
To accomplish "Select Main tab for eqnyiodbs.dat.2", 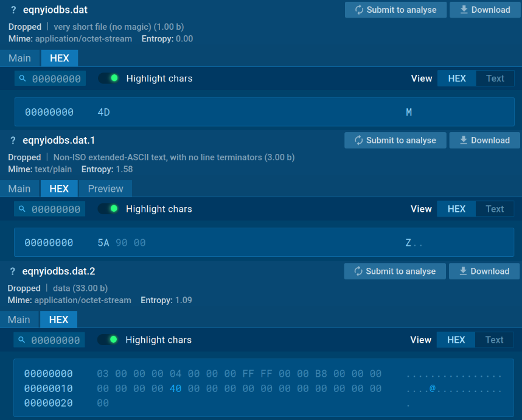I will (19, 320).
